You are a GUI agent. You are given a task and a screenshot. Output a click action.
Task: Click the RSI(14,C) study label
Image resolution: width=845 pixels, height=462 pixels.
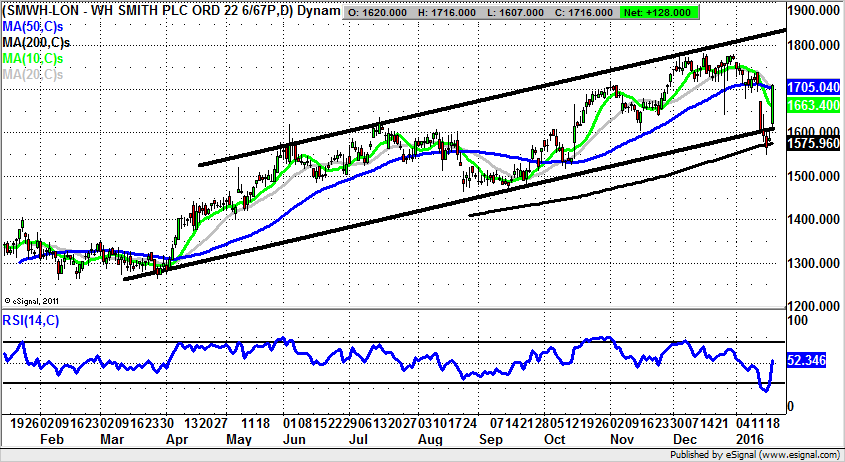click(32, 321)
